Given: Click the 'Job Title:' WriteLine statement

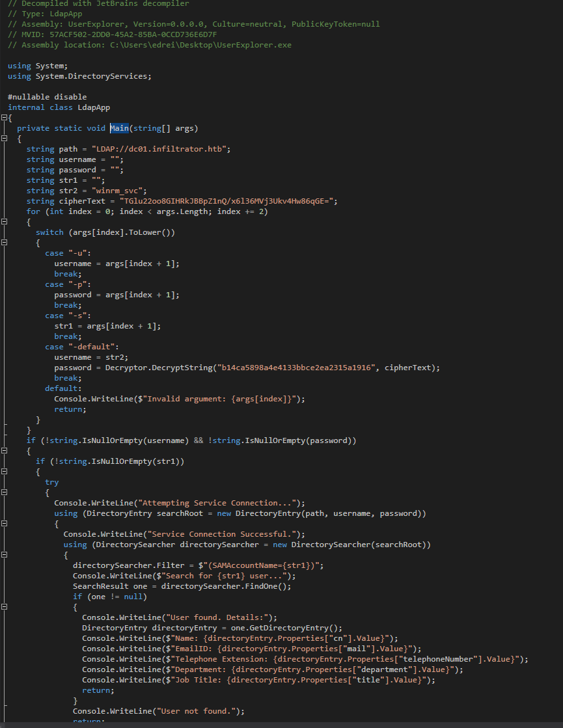Looking at the screenshot, I should (259, 680).
